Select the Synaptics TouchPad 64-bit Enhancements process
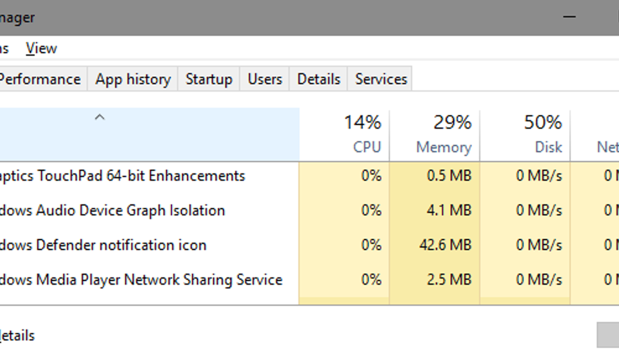Image resolution: width=619 pixels, height=364 pixels. (x=124, y=175)
